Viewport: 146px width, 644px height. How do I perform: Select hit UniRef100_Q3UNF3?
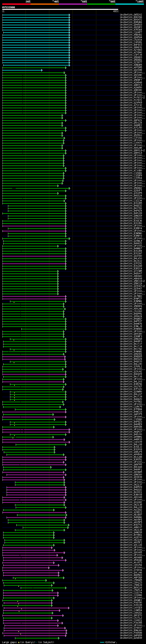click(x=131, y=337)
